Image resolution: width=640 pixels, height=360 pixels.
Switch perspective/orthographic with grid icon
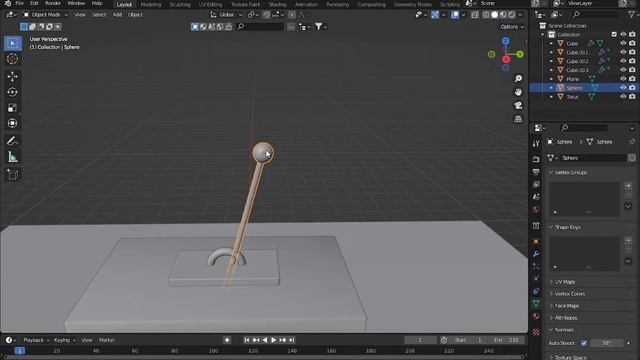[x=518, y=119]
